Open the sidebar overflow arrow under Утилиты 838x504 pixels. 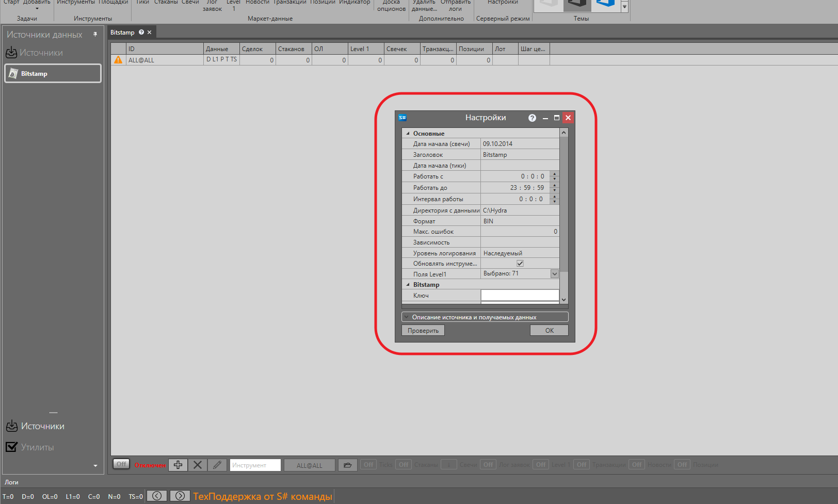click(x=95, y=466)
